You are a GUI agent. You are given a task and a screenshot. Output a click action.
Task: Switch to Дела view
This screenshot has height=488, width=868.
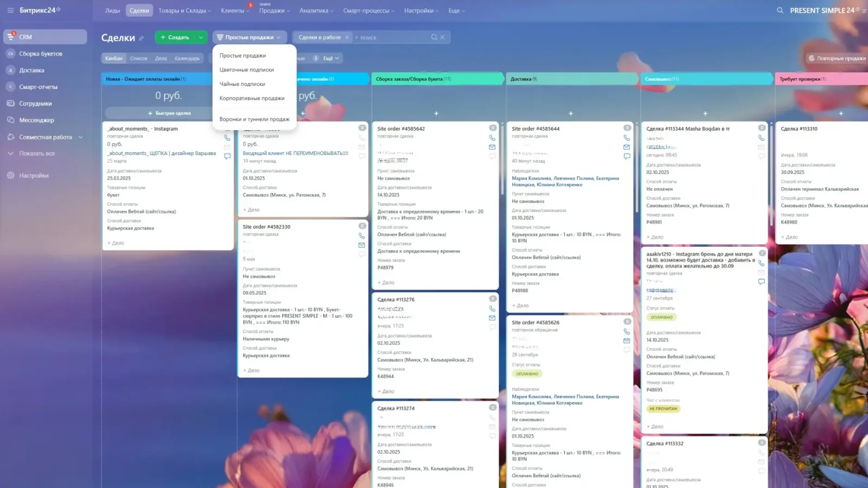point(161,59)
